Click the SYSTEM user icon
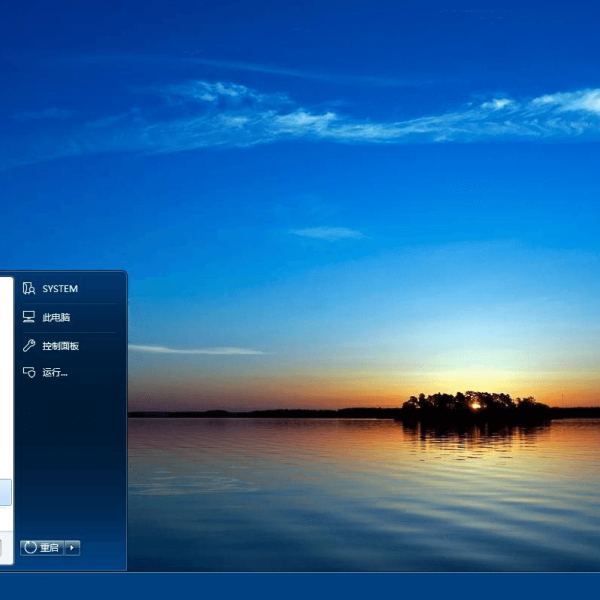The image size is (600, 600). click(29, 289)
